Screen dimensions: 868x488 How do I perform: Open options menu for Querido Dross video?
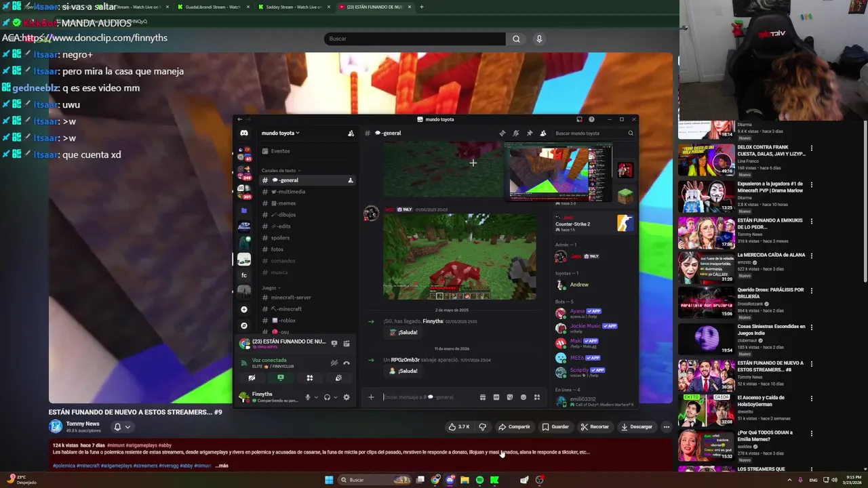(812, 290)
